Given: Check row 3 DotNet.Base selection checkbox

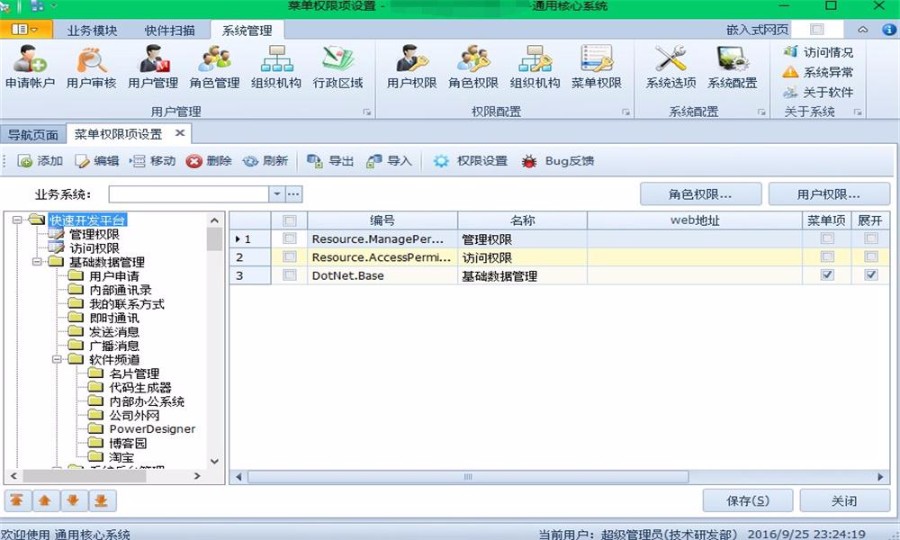Looking at the screenshot, I should pos(290,275).
